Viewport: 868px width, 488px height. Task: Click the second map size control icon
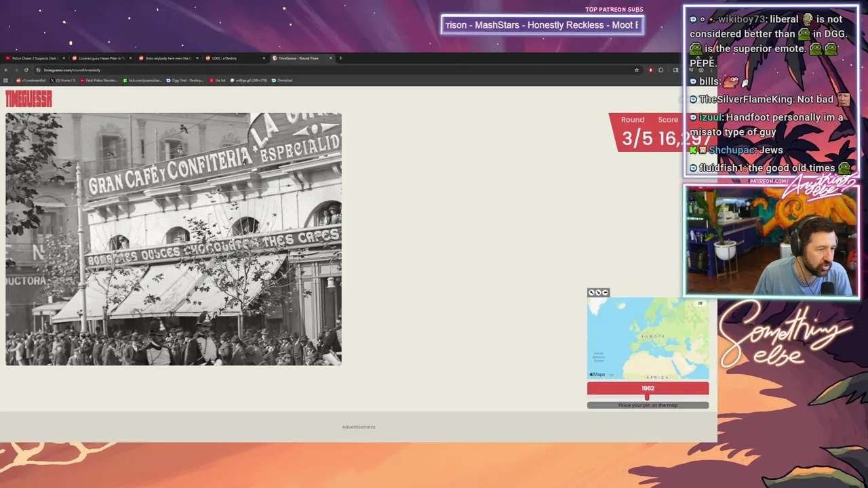coord(598,293)
